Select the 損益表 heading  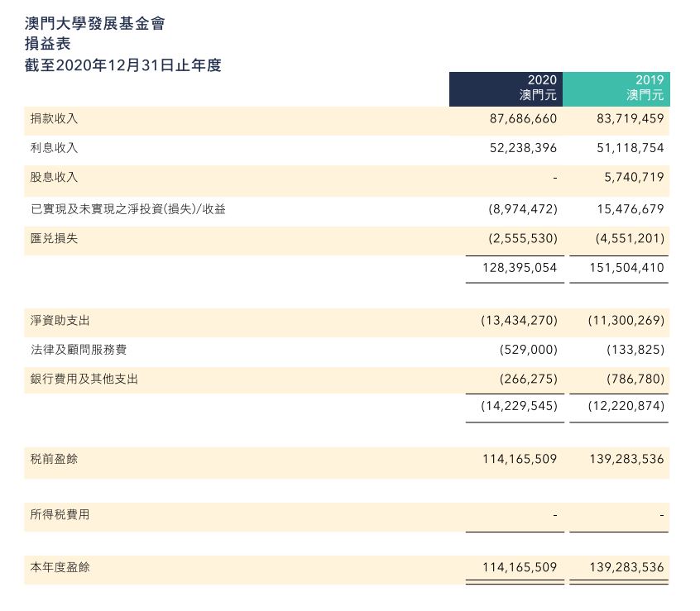(x=48, y=44)
